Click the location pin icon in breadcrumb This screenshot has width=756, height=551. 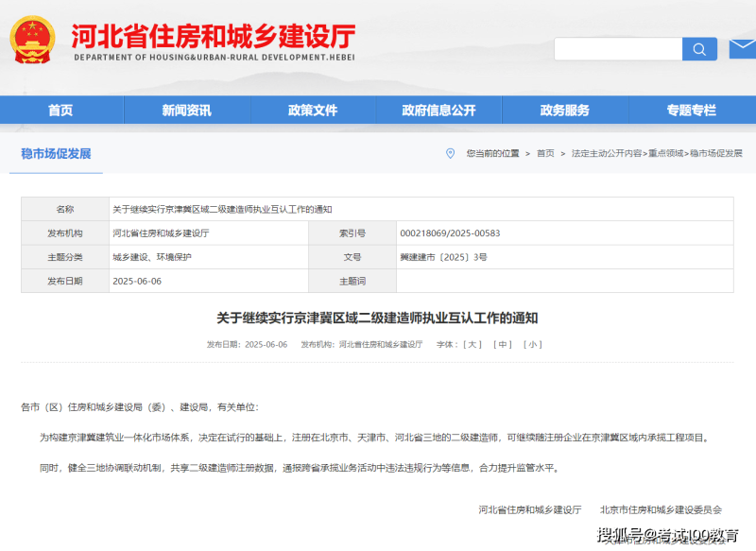[449, 154]
